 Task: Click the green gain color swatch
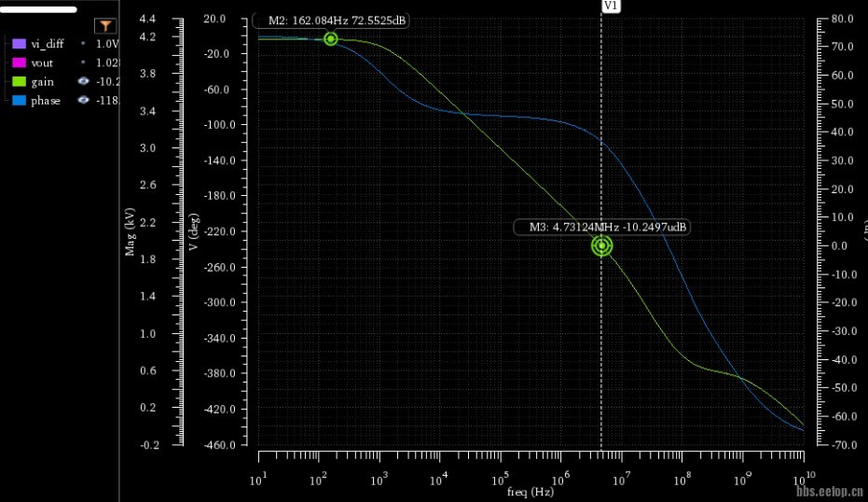[x=19, y=81]
